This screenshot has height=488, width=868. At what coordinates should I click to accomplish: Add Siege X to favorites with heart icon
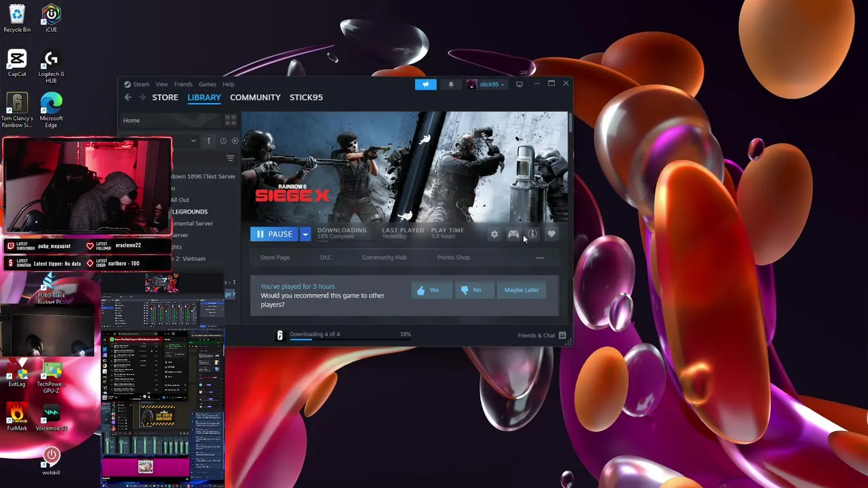551,234
